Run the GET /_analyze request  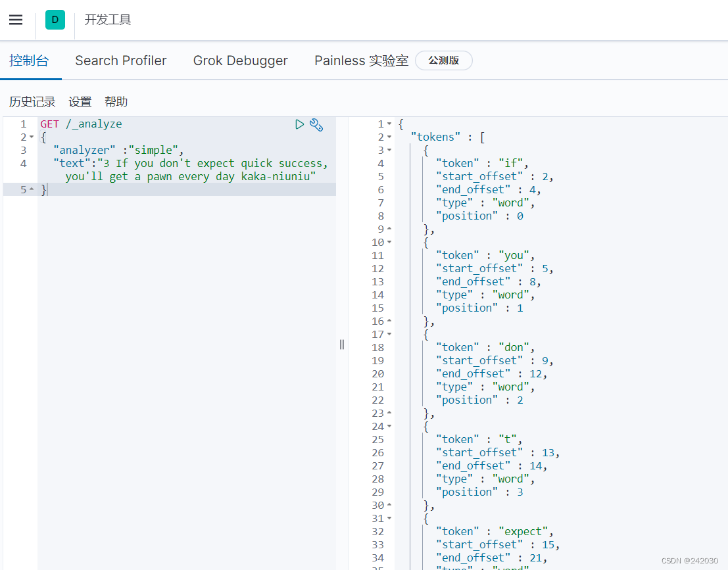pos(299,124)
